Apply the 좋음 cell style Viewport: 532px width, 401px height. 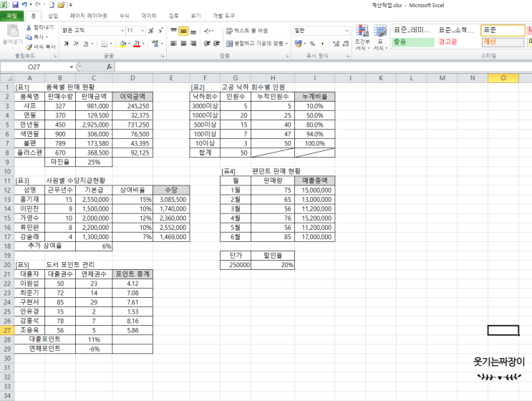(412, 42)
